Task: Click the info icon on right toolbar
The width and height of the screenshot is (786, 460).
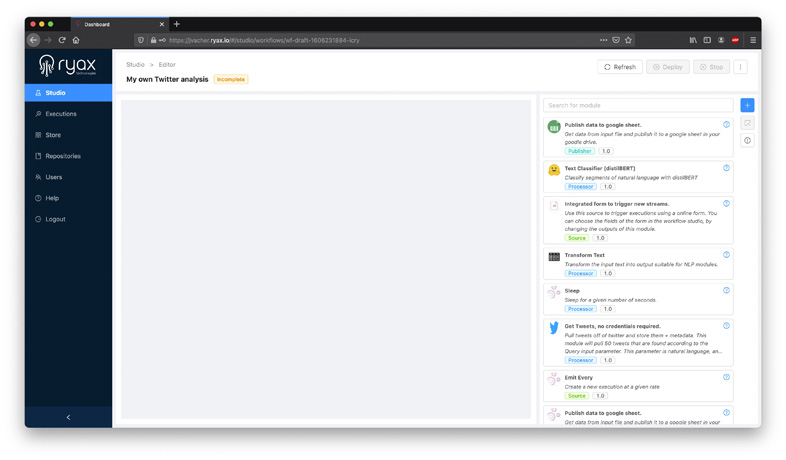Action: point(747,141)
